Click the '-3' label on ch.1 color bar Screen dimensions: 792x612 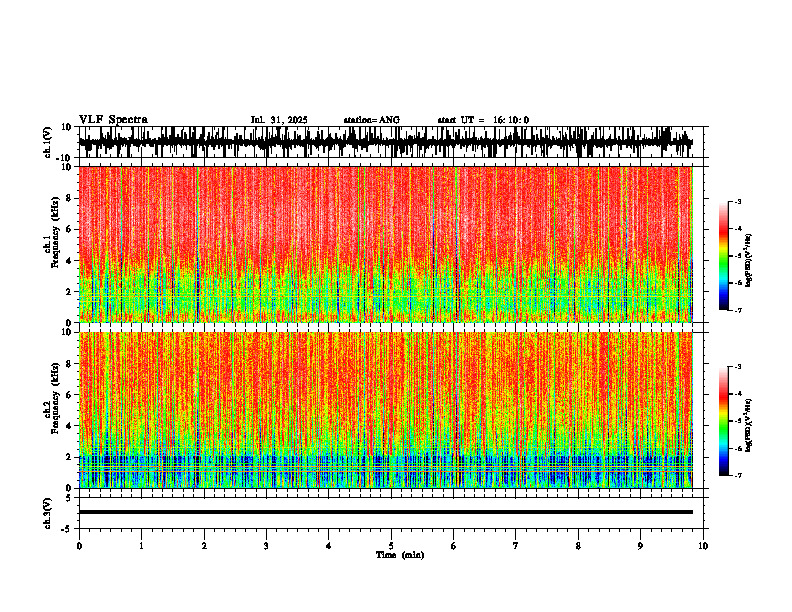pyautogui.click(x=738, y=201)
